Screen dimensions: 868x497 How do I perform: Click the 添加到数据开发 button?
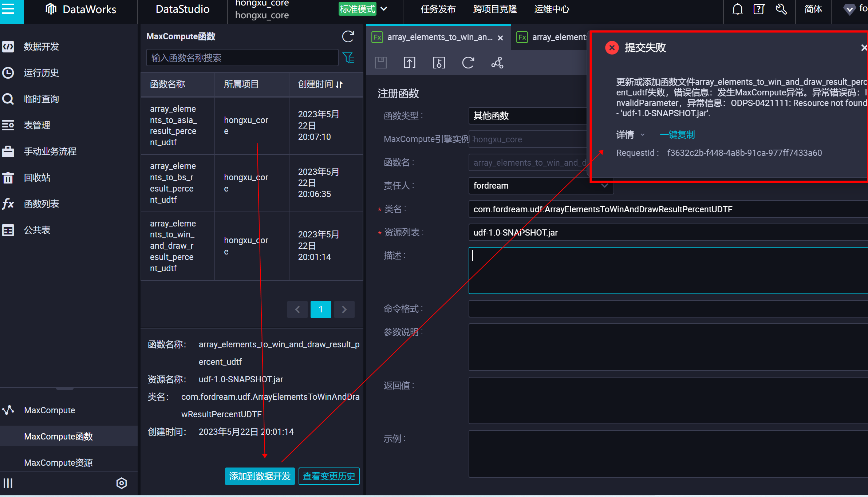point(260,476)
